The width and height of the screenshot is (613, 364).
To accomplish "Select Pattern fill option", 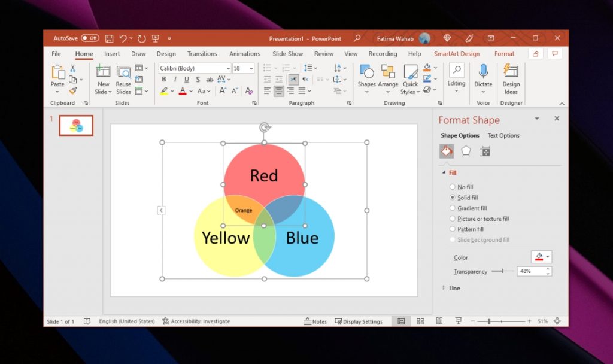I will pos(453,229).
